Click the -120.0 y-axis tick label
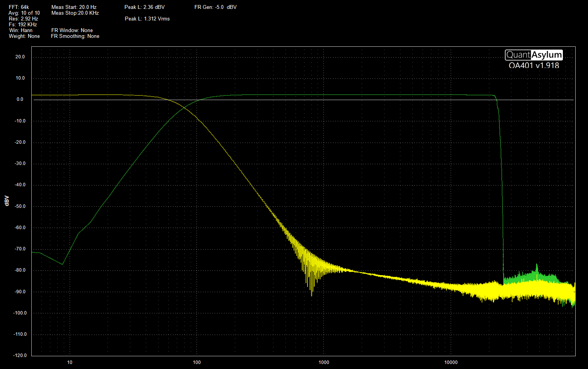 [x=20, y=355]
